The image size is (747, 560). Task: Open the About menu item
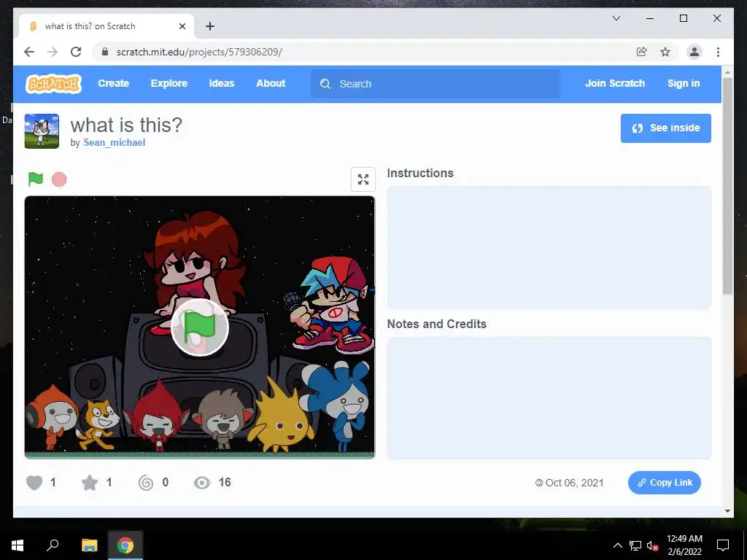[x=271, y=83]
